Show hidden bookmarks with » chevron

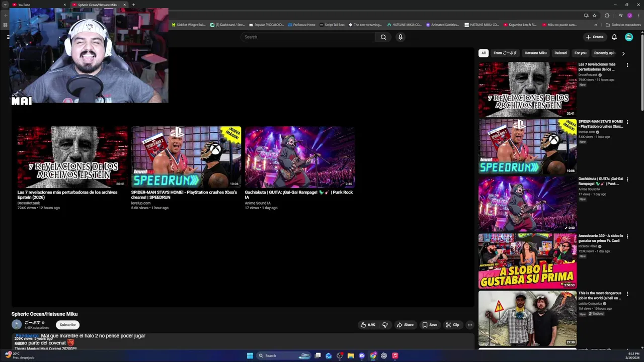coord(596,25)
